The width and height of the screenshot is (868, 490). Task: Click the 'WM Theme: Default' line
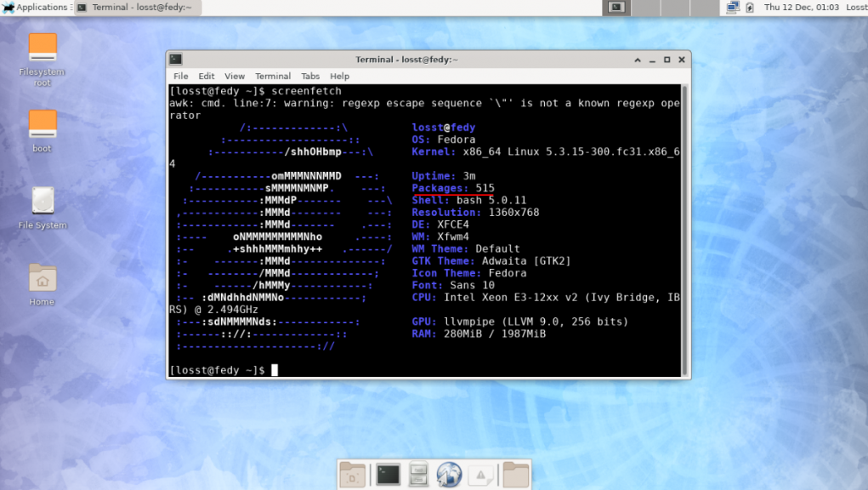tap(466, 249)
